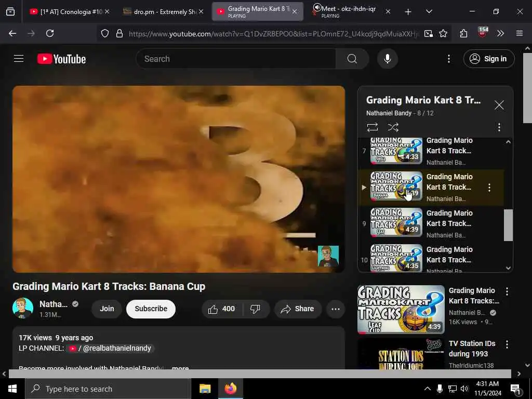
Task: Share the video
Action: [298, 309]
